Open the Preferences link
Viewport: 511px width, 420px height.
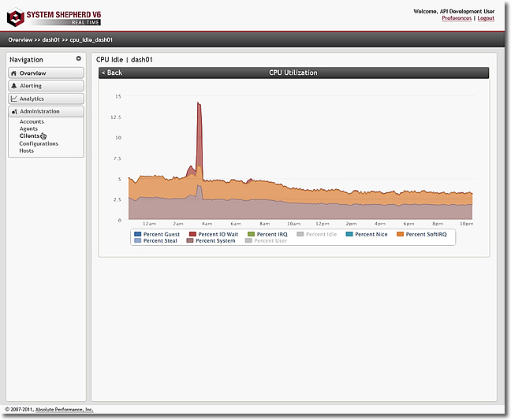[457, 18]
